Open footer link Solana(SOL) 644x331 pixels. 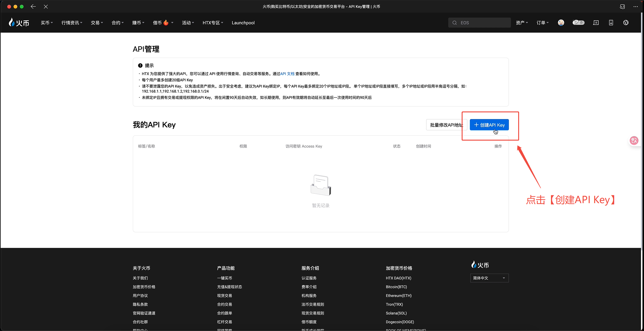point(396,313)
